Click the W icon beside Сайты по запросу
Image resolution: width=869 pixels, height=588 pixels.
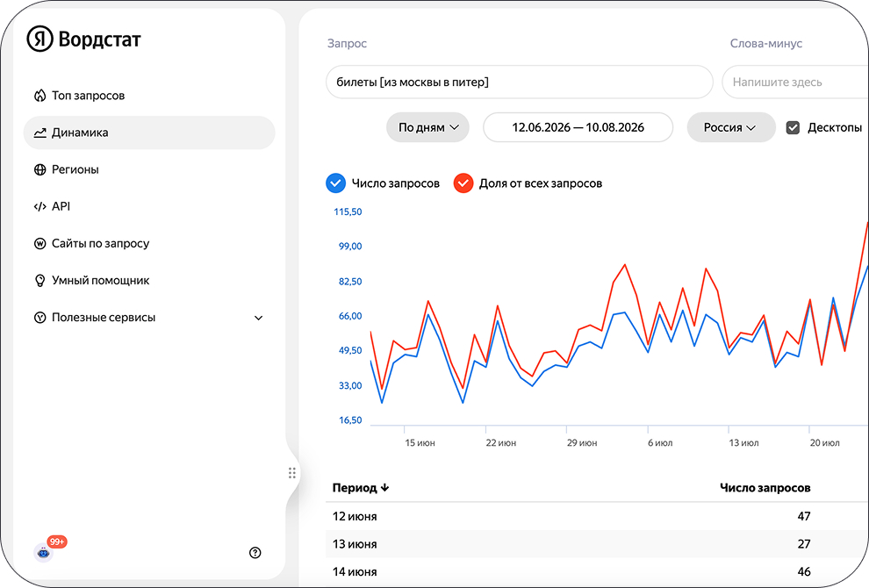(x=39, y=243)
